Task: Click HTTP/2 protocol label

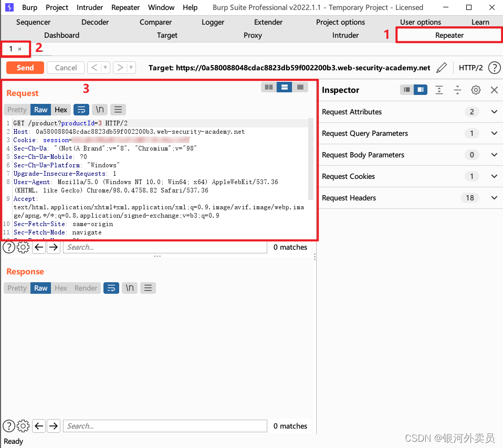Action: click(470, 68)
